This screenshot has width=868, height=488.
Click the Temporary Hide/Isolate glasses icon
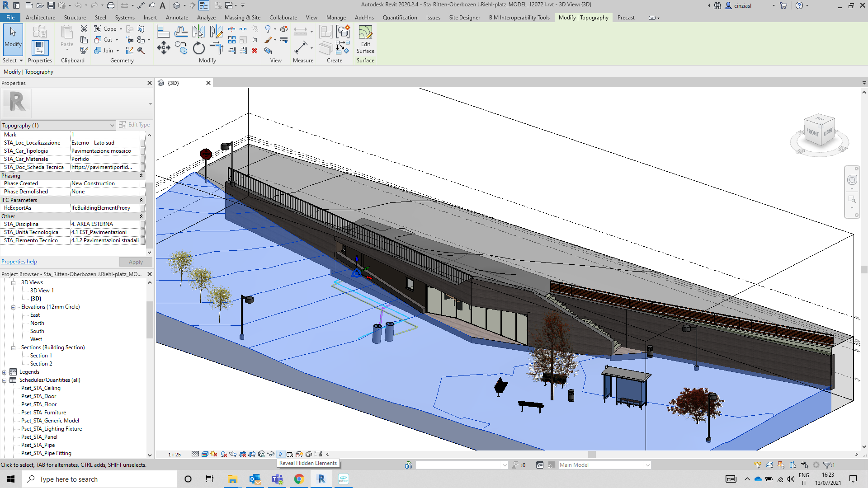(271, 454)
